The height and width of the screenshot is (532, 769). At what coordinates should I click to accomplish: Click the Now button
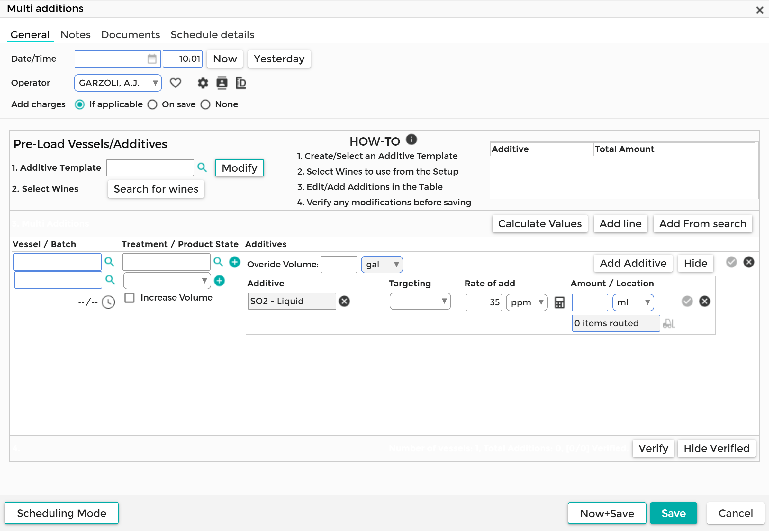[225, 59]
